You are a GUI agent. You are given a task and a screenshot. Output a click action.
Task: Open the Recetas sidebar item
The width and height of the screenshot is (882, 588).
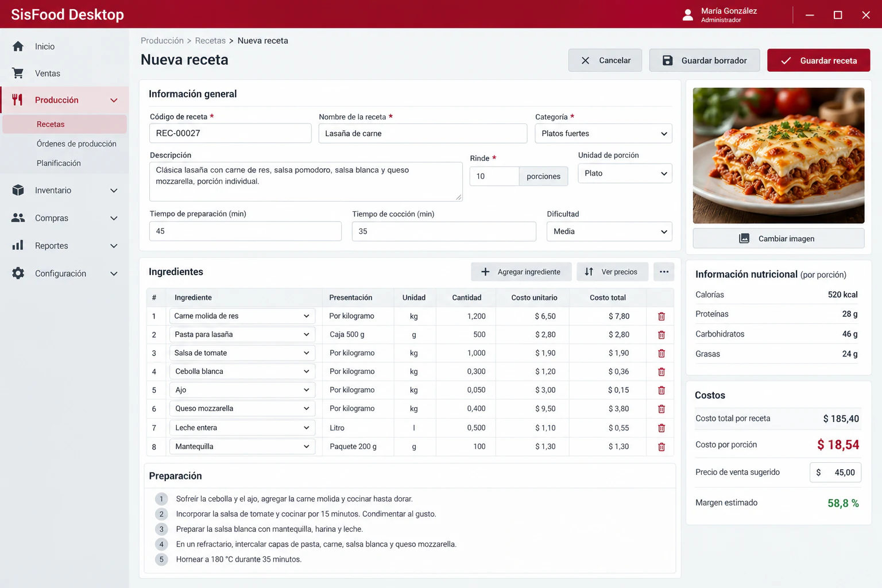(64, 124)
